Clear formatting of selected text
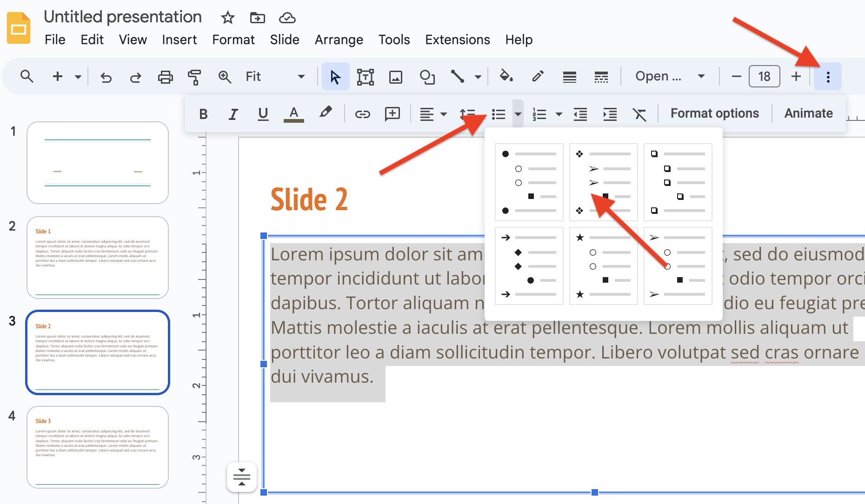 pos(640,113)
